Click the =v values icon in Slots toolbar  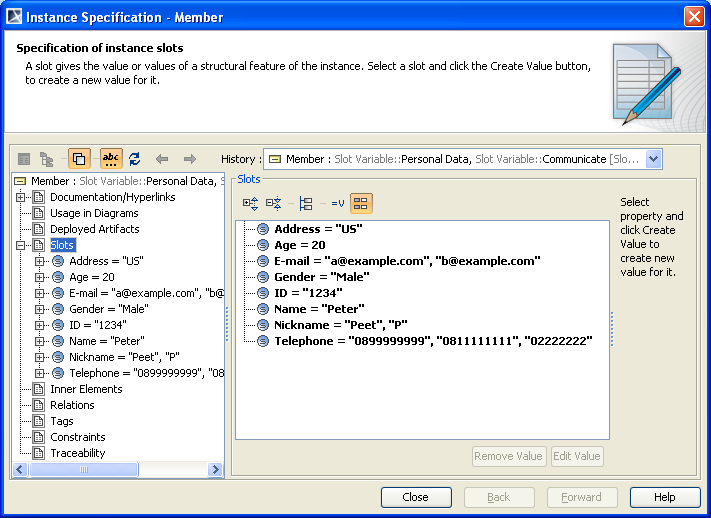click(x=337, y=203)
